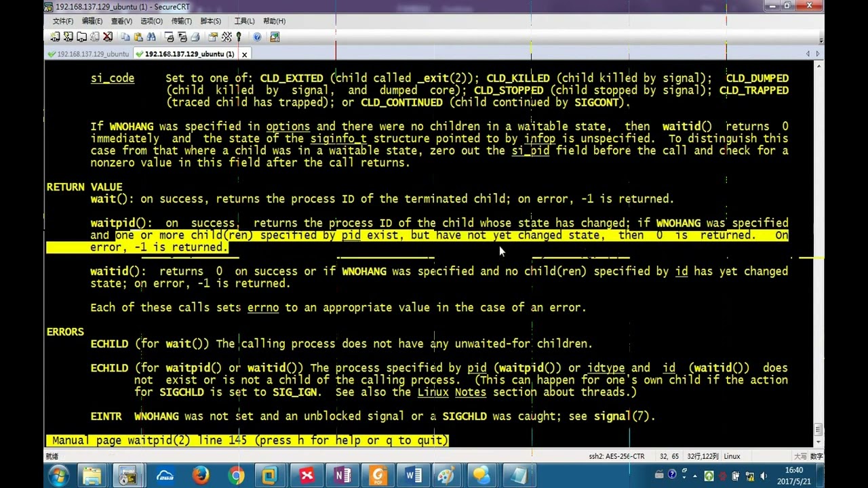The image size is (868, 488).
Task: Click the tab bar left scroll arrow
Action: point(808,54)
